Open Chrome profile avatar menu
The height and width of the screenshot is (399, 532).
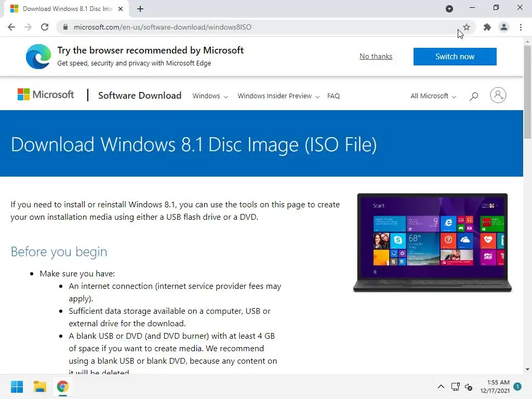point(504,27)
